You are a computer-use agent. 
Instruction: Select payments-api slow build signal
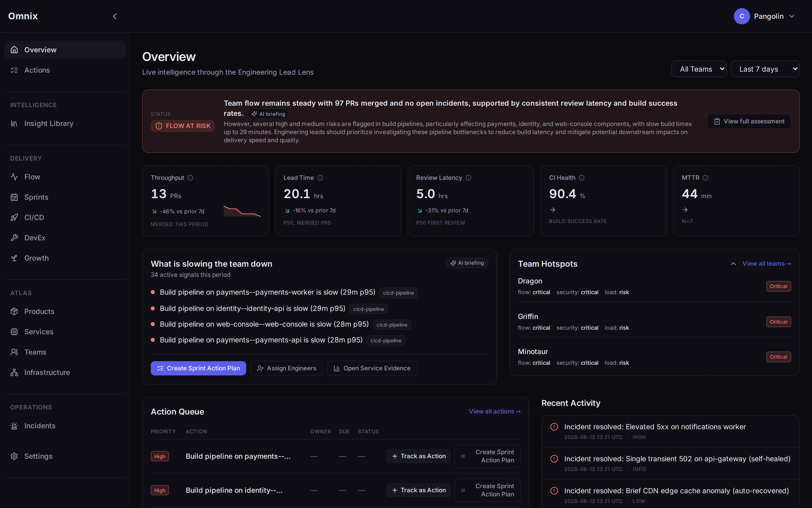point(261,340)
